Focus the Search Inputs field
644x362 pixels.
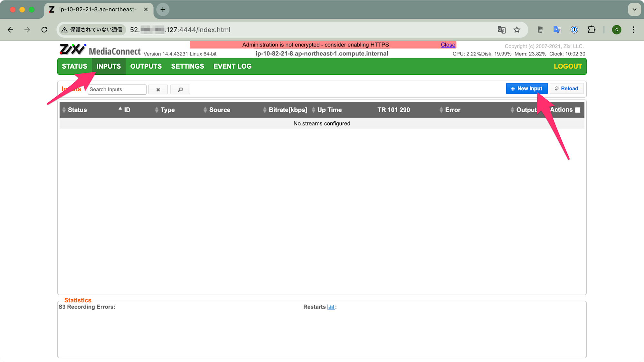(x=117, y=90)
